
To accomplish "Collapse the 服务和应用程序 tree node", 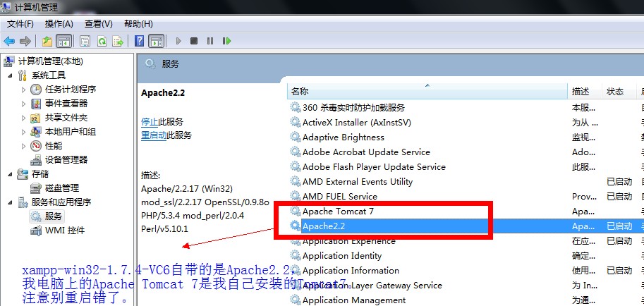I will coord(10,202).
